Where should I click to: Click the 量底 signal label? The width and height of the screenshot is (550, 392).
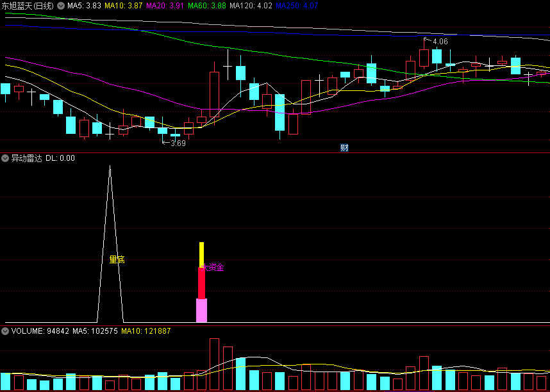117,260
